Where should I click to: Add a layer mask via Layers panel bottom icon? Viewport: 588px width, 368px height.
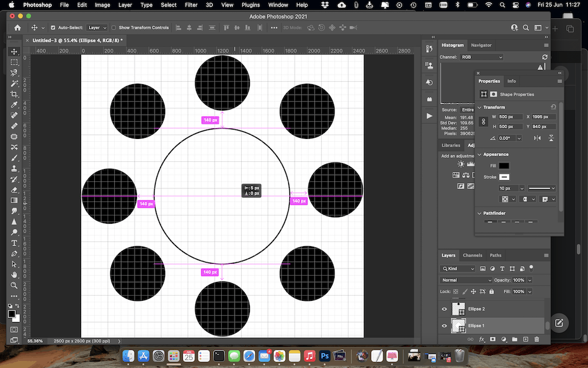492,339
